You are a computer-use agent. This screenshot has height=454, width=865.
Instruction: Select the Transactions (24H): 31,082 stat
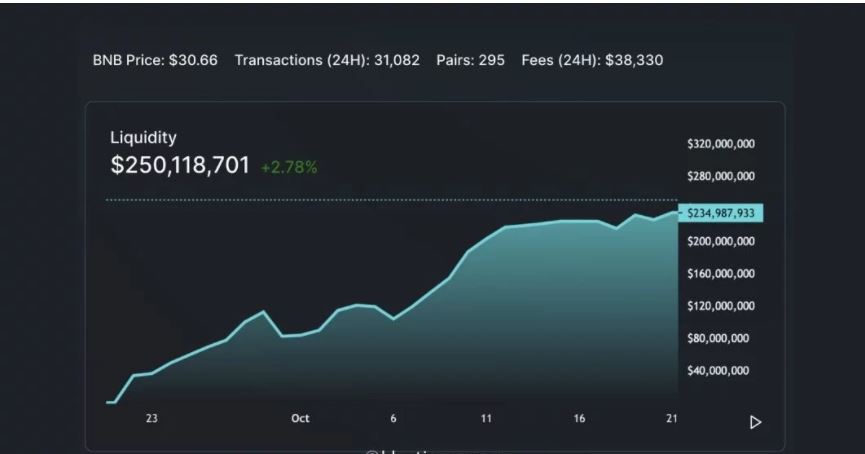point(327,60)
